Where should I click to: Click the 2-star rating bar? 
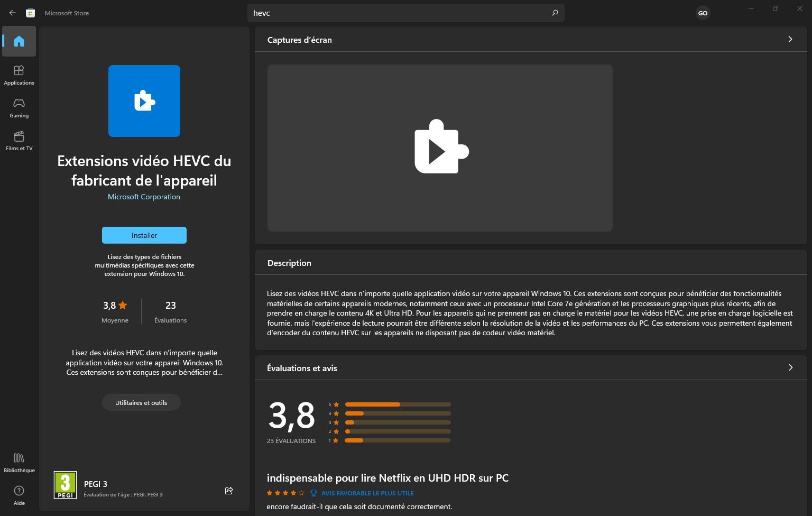pyautogui.click(x=398, y=431)
